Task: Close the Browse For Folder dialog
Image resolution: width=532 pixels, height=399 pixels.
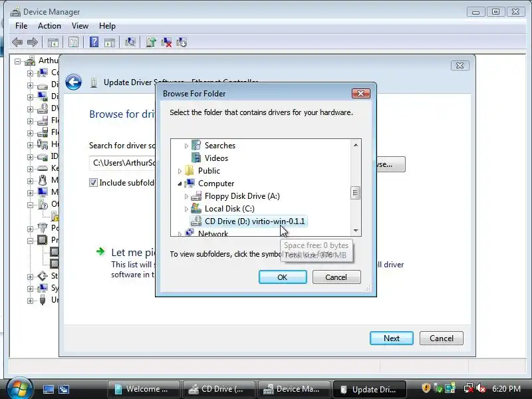Action: tap(360, 93)
